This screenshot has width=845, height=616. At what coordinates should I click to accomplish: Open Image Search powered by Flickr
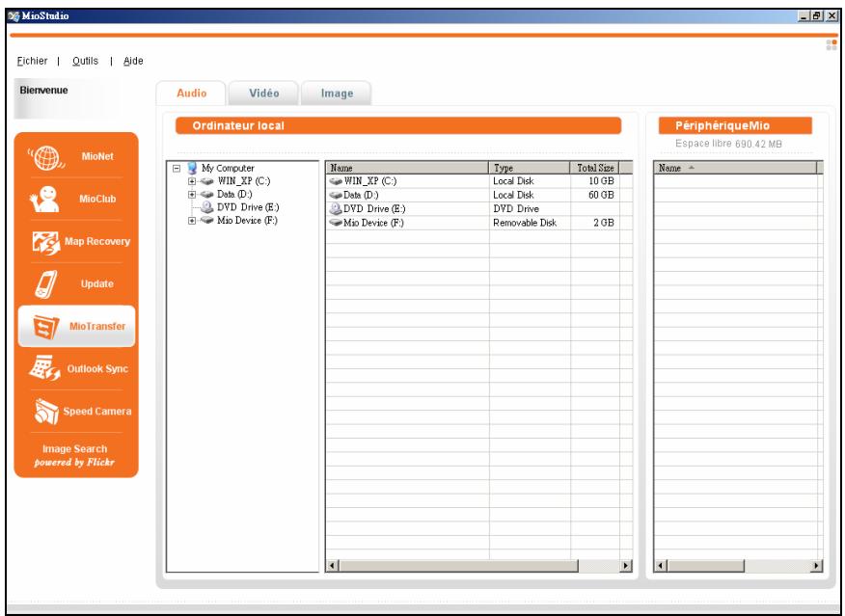pos(75,456)
